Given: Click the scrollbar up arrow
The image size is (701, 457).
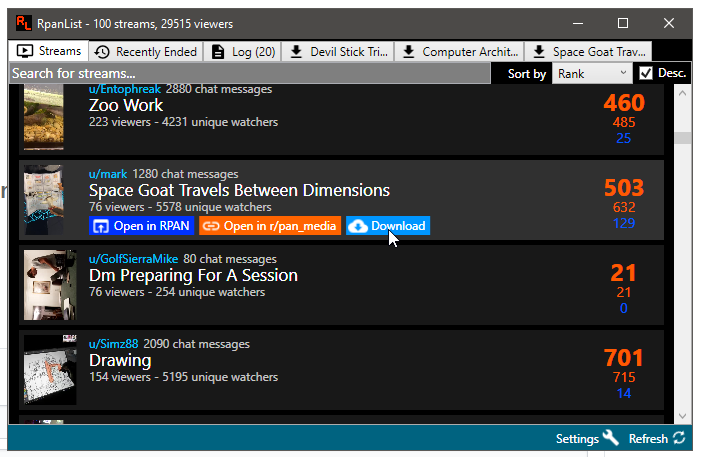Looking at the screenshot, I should (x=682, y=93).
